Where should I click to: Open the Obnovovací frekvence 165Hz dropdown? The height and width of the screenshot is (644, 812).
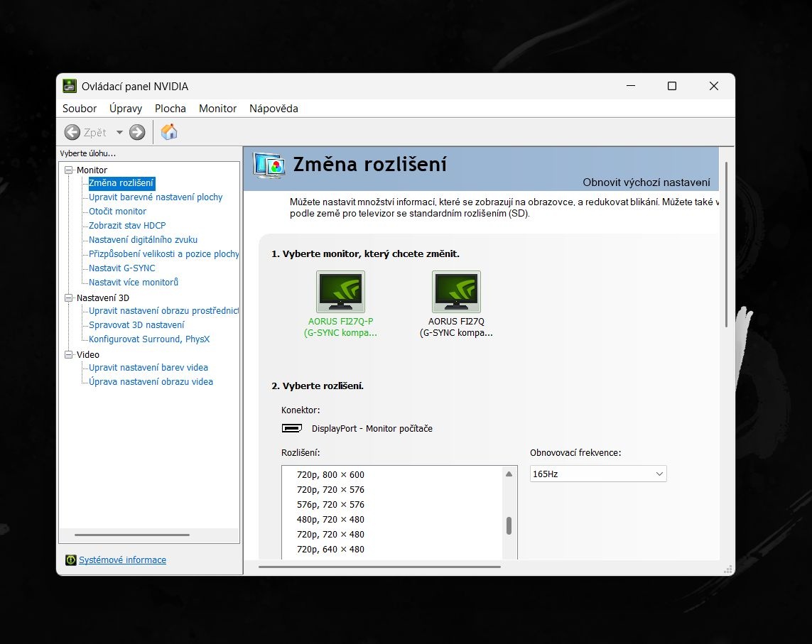tap(598, 474)
